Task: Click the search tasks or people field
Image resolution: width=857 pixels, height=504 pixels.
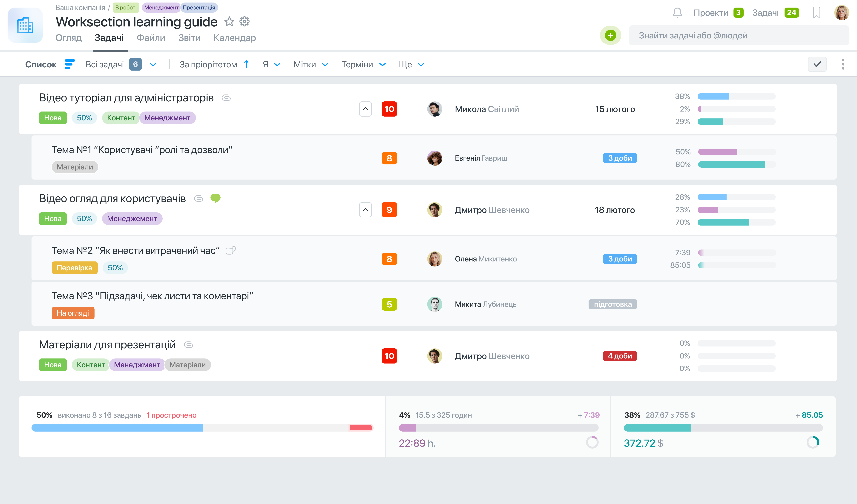Action: 738,35
